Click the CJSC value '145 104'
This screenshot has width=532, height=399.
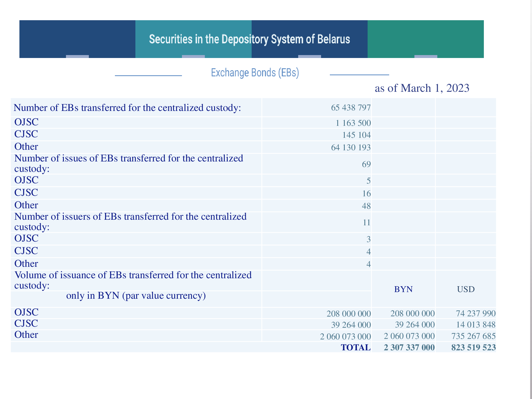[356, 135]
